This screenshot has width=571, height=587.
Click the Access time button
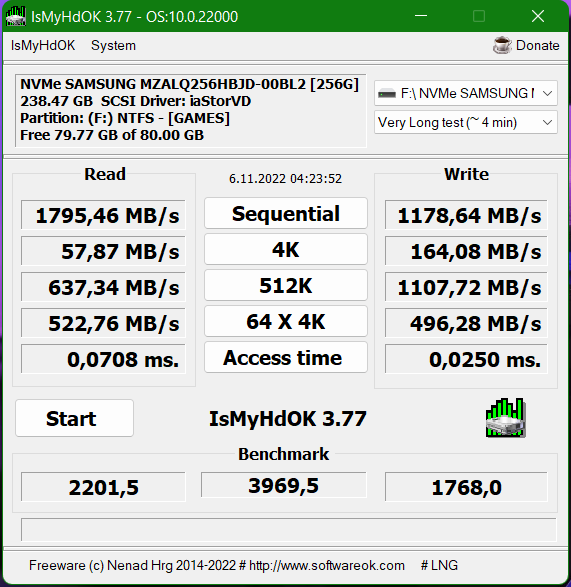pyautogui.click(x=286, y=357)
